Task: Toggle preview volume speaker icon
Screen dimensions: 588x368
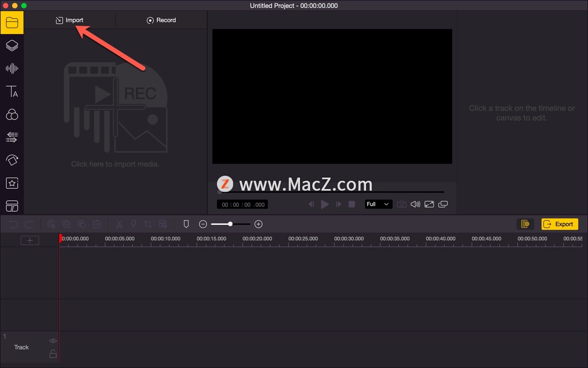Action: coord(415,204)
